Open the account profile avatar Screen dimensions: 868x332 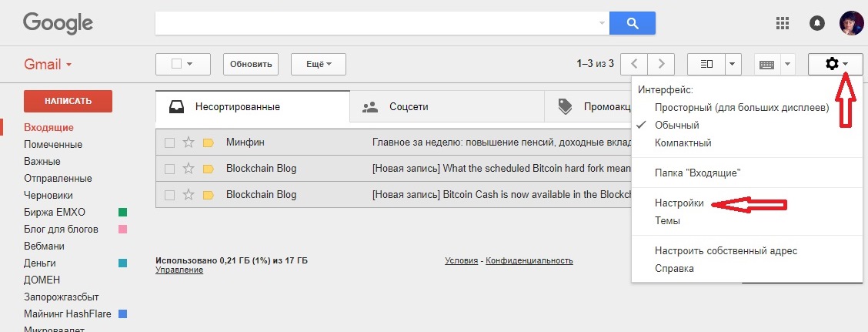(x=851, y=23)
